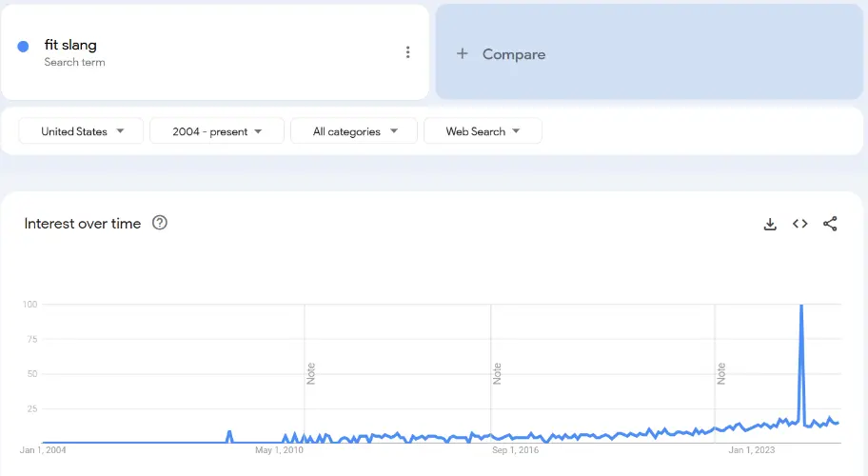
Task: Open the 2004 - present time range dropdown
Action: pos(217,131)
